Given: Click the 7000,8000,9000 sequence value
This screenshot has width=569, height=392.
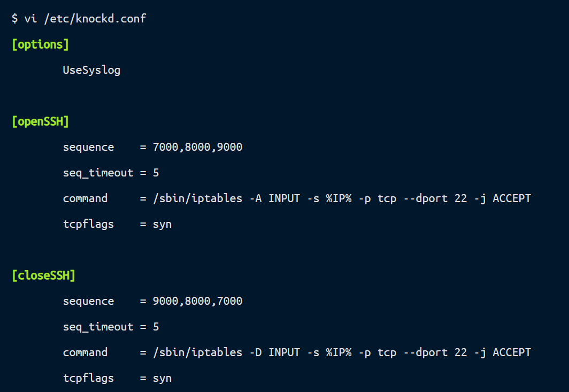Looking at the screenshot, I should point(197,147).
